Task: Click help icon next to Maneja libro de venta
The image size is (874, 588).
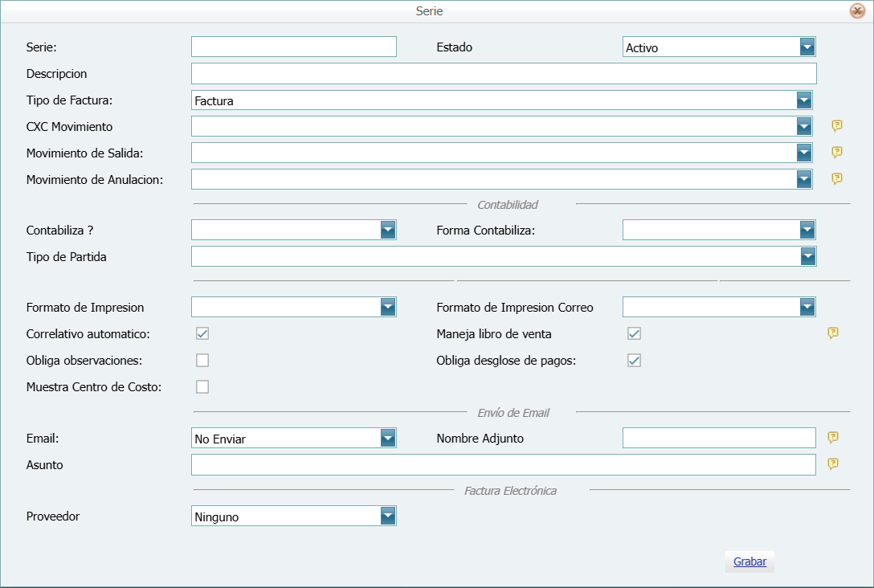Action: (x=833, y=333)
